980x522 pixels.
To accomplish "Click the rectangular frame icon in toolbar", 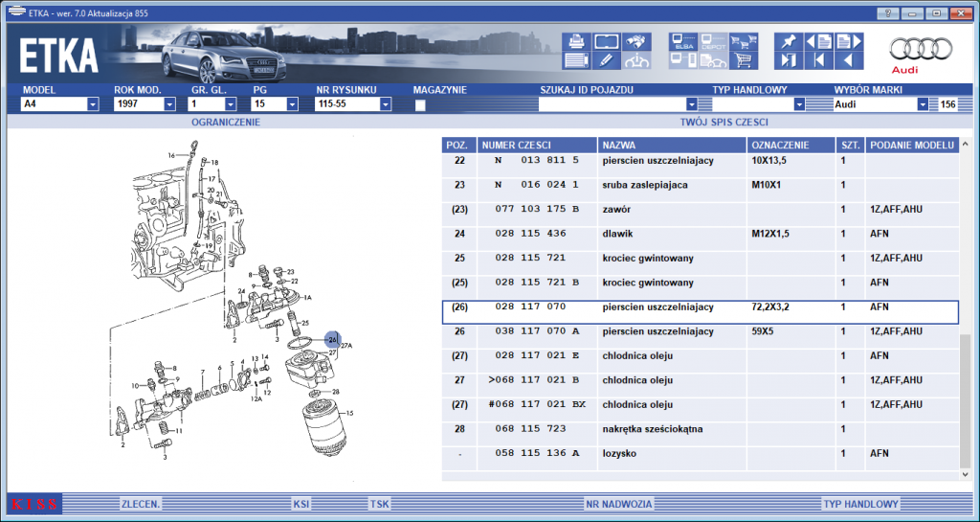I will coord(606,42).
